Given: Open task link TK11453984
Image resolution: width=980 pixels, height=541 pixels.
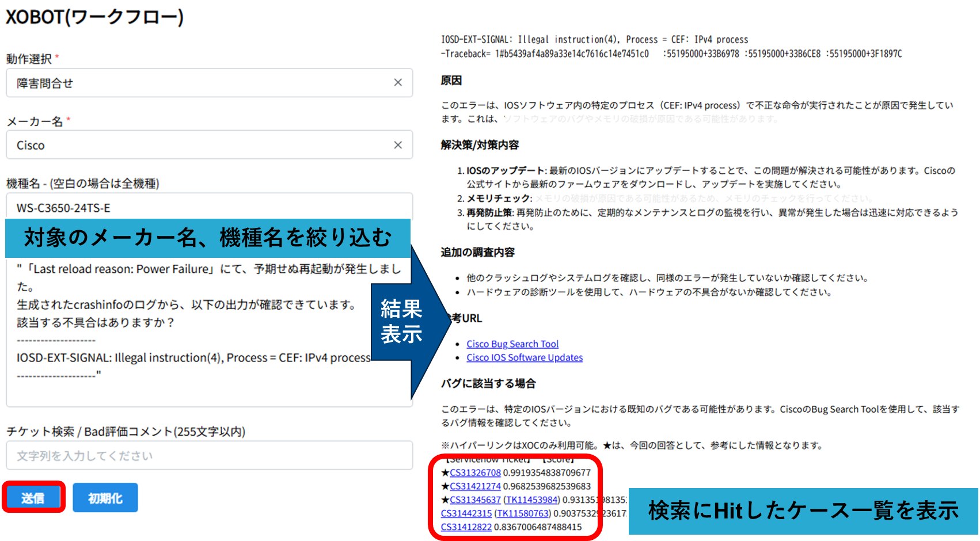Looking at the screenshot, I should (x=531, y=500).
